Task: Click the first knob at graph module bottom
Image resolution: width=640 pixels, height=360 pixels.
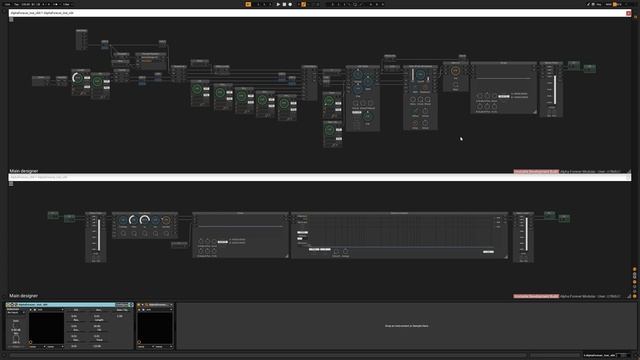Action: point(336,251)
